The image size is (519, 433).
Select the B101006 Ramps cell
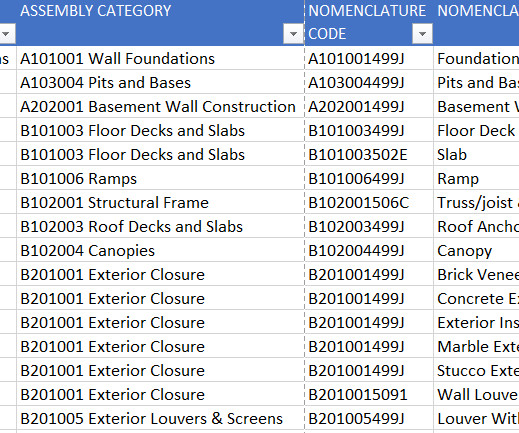point(160,178)
